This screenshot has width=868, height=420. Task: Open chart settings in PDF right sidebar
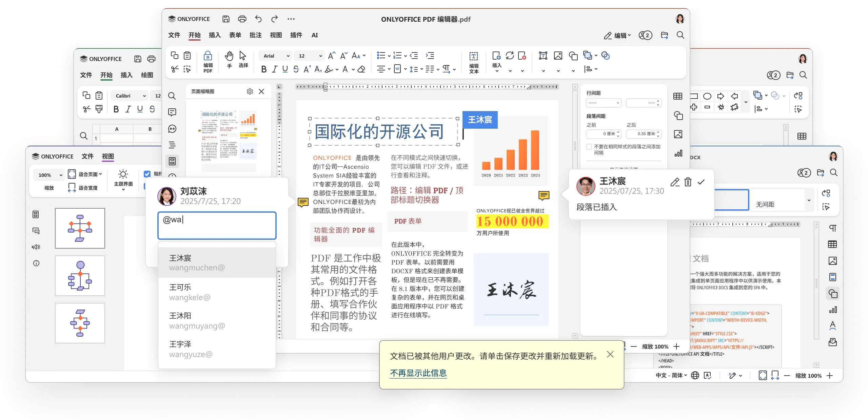[x=678, y=153]
